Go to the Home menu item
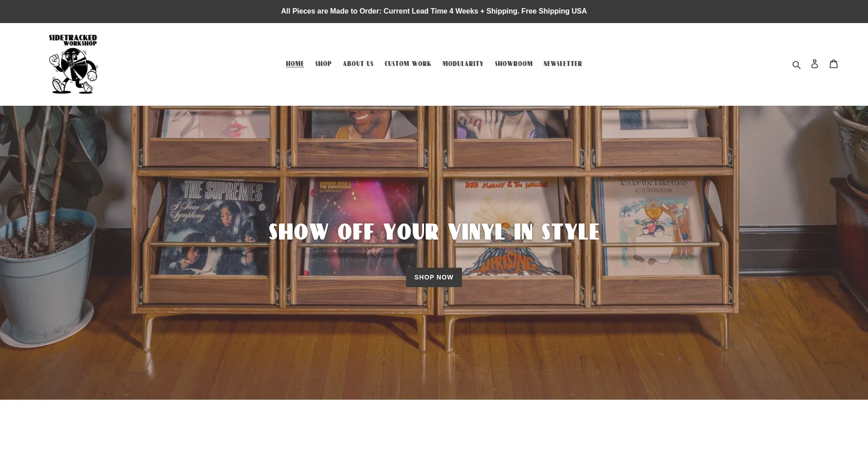Screen dimensions: 868x449 coord(295,64)
